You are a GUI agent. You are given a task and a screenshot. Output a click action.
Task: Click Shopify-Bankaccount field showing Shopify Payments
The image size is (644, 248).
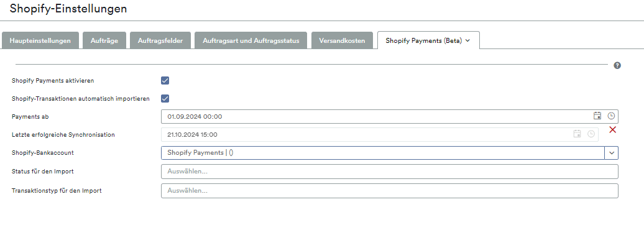383,153
